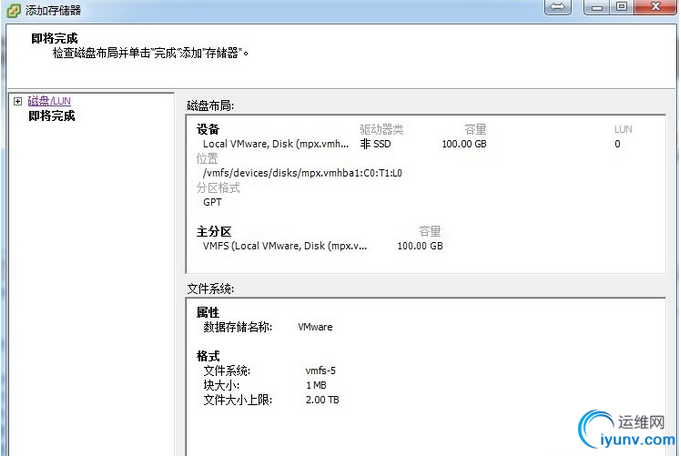Click the vSphere icon in title bar
This screenshot has width=681, height=456.
coord(13,10)
